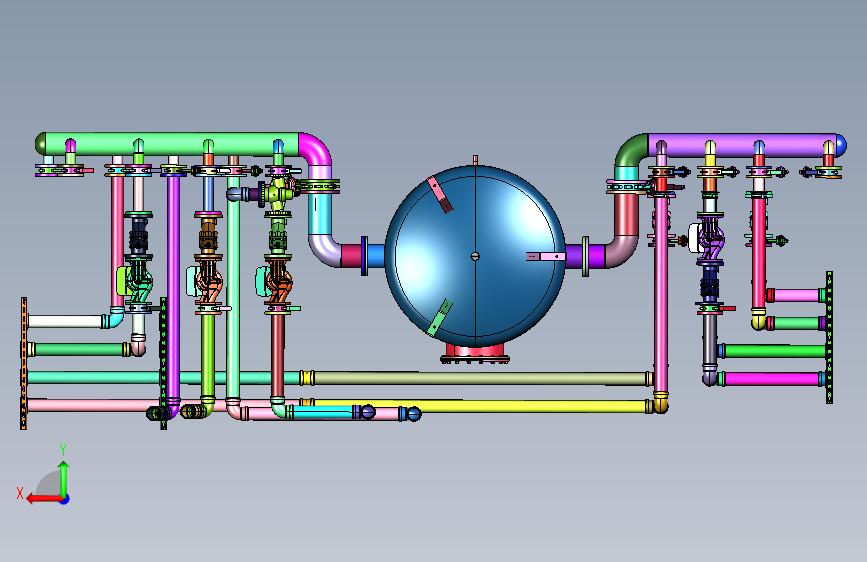Screen dimensions: 867x562
Task: Select the mauve elbow right of the tank
Action: (622, 251)
